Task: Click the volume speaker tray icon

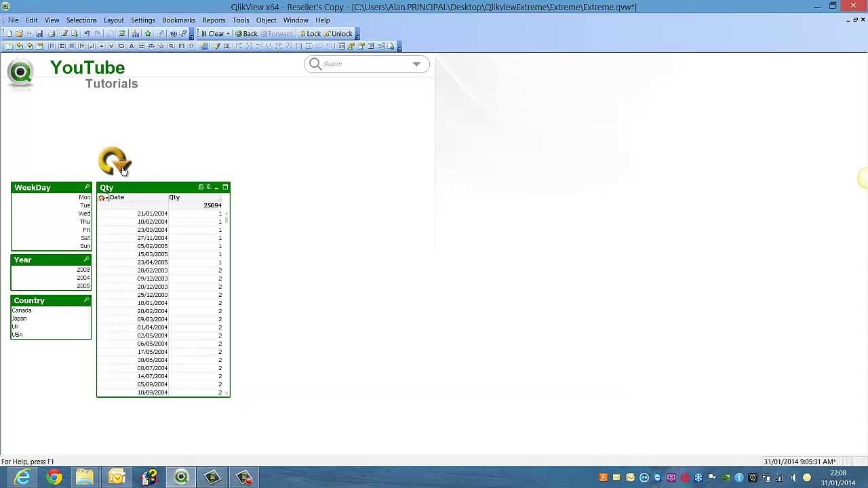Action: [x=793, y=478]
